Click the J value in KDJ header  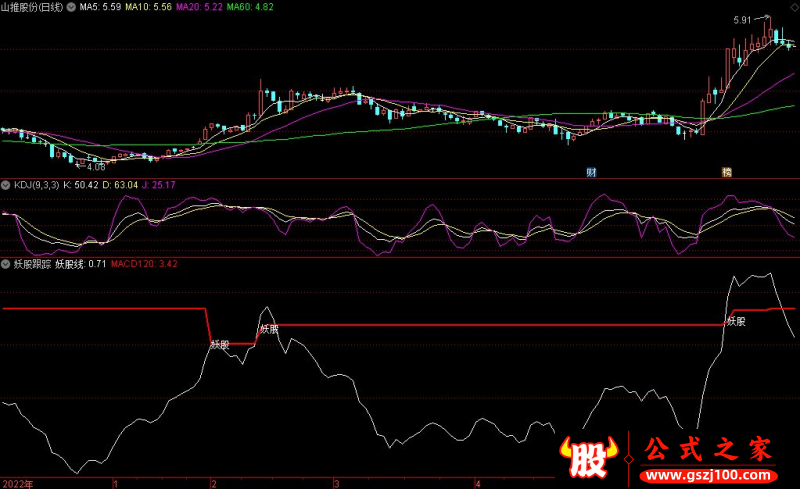click(158, 185)
